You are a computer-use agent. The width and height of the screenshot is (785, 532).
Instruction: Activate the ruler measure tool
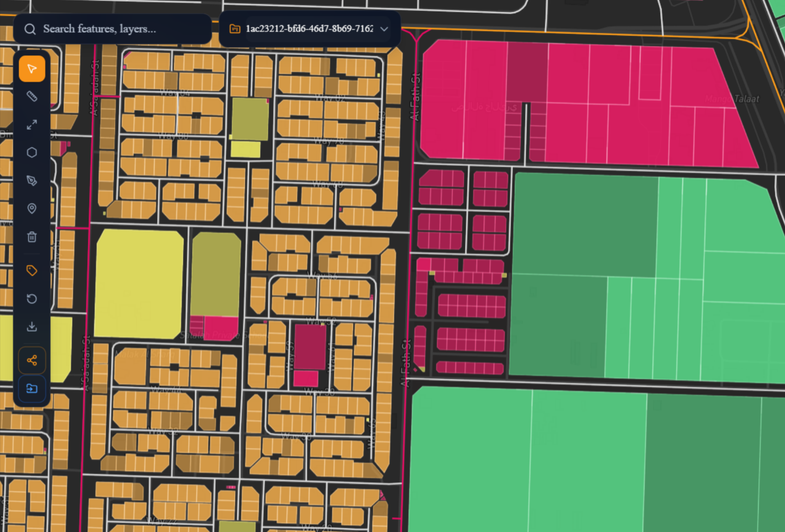pyautogui.click(x=32, y=97)
